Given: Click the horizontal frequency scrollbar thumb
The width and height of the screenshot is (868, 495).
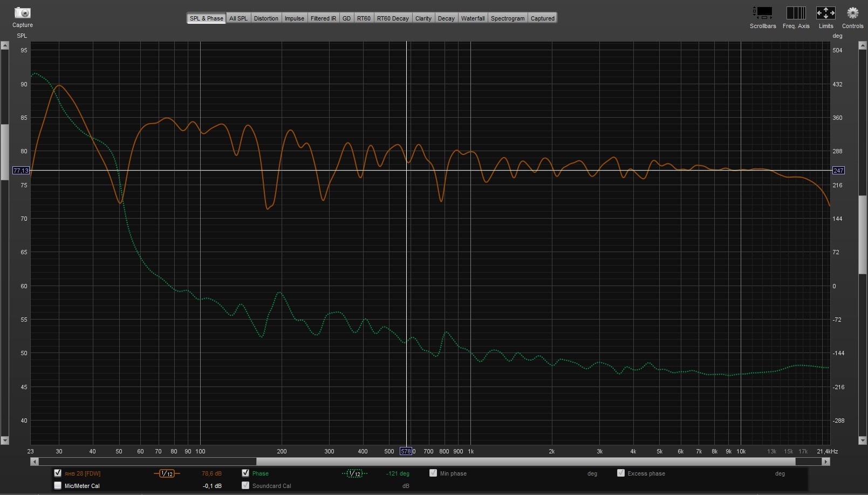Looking at the screenshot, I should (525, 462).
